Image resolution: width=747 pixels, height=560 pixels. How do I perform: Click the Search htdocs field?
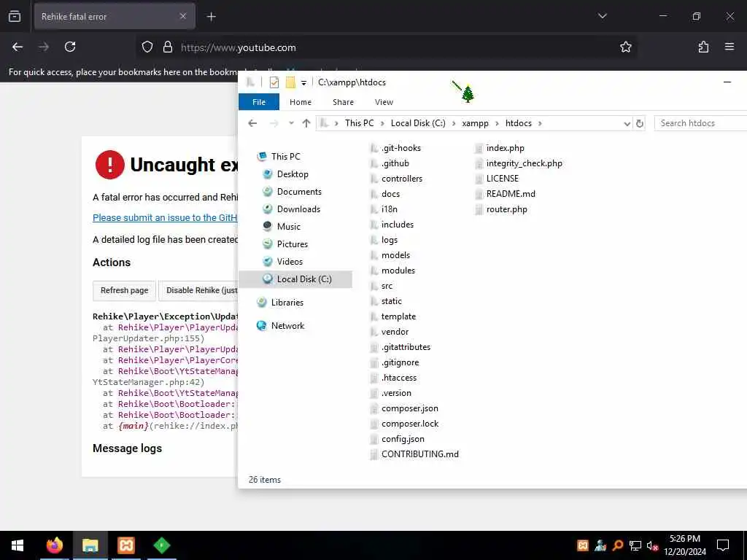pos(700,123)
